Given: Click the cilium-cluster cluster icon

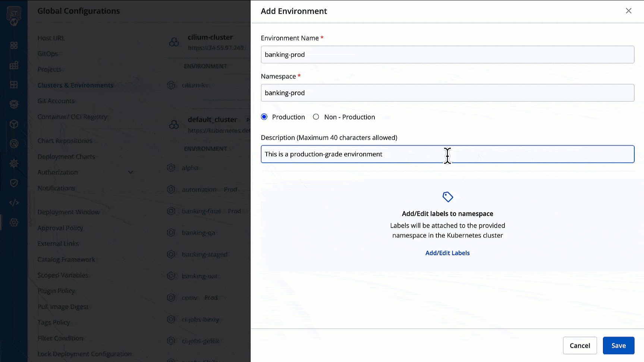Looking at the screenshot, I should pyautogui.click(x=174, y=42).
